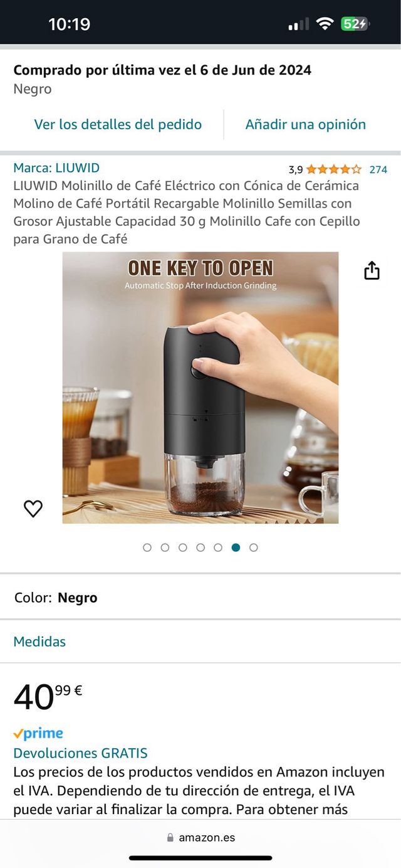Image resolution: width=401 pixels, height=868 pixels.
Task: Expand the product title text
Action: (187, 212)
